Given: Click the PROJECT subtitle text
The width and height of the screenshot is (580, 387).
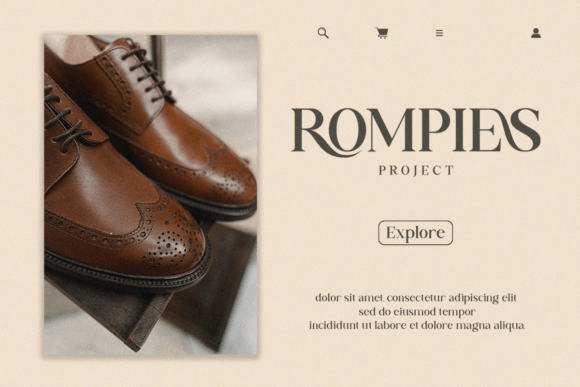Looking at the screenshot, I should tap(416, 170).
